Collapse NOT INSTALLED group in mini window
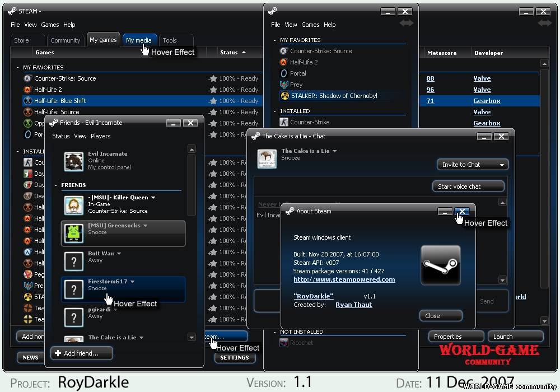Image resolution: width=560 pixels, height=392 pixels. pos(274,332)
